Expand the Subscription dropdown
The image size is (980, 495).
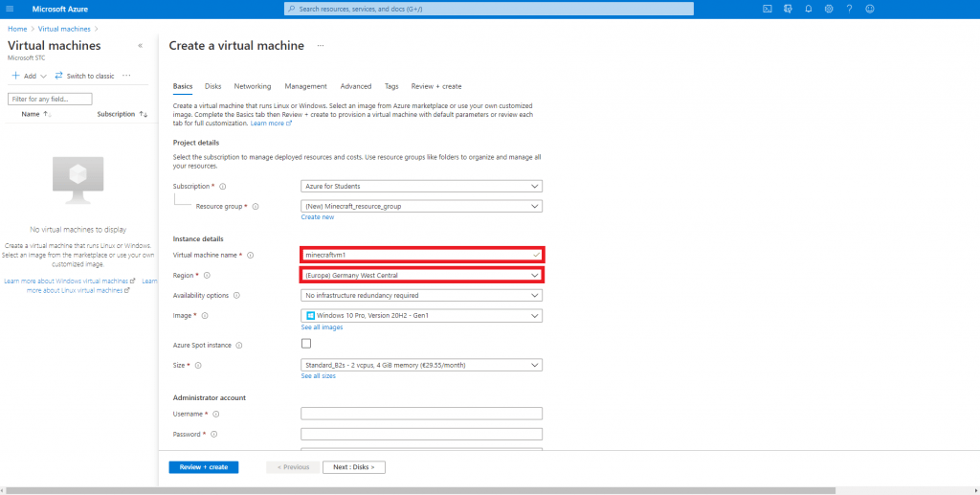tap(421, 186)
